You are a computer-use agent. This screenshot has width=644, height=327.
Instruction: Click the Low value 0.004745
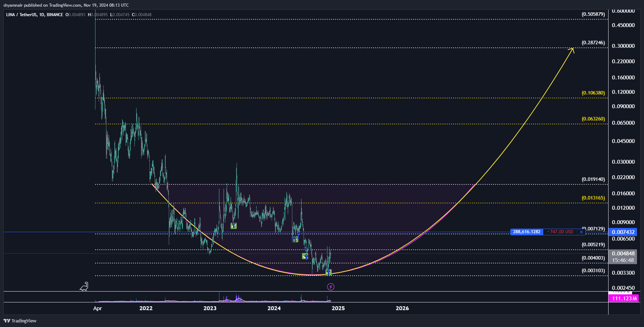121,14
